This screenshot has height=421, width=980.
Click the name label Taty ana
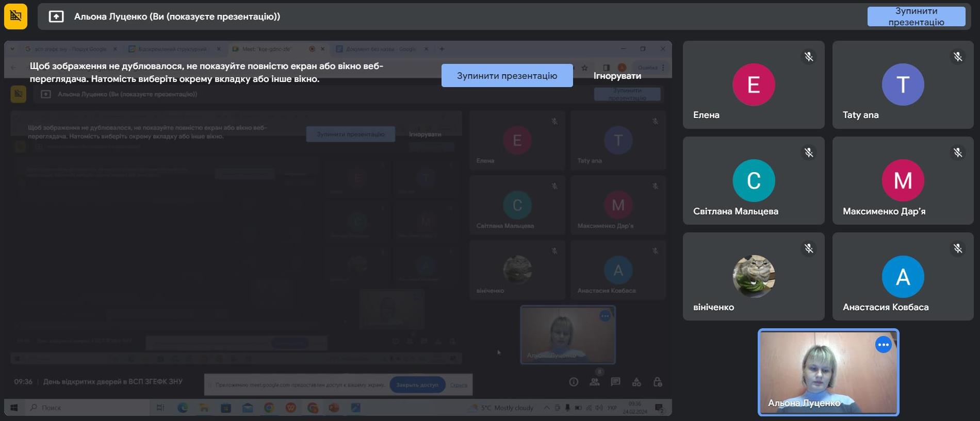click(x=860, y=115)
